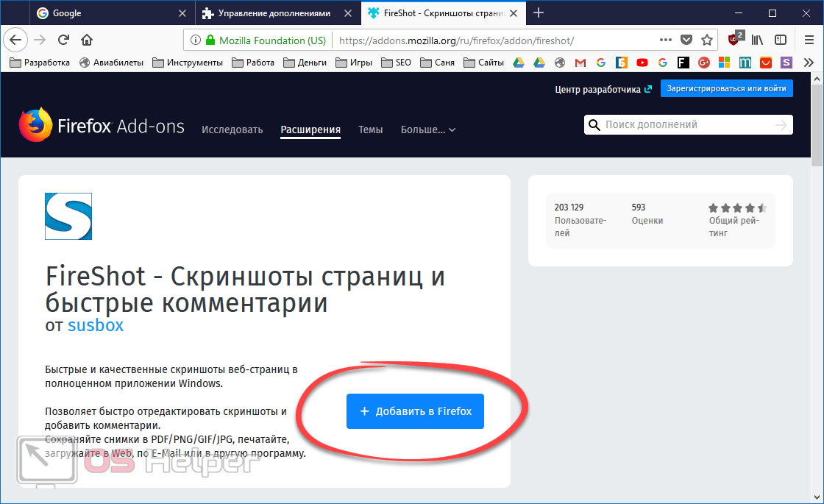
Task: Open the Игры bookmarks folder
Action: click(354, 63)
